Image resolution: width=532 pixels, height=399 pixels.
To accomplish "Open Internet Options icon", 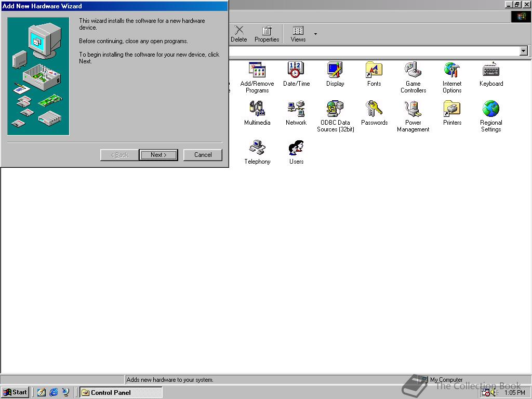I will tap(452, 77).
